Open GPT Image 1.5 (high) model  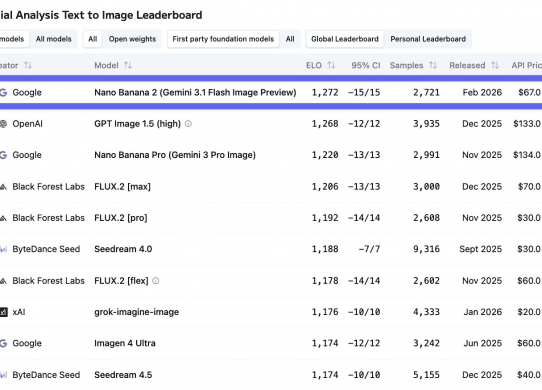138,123
